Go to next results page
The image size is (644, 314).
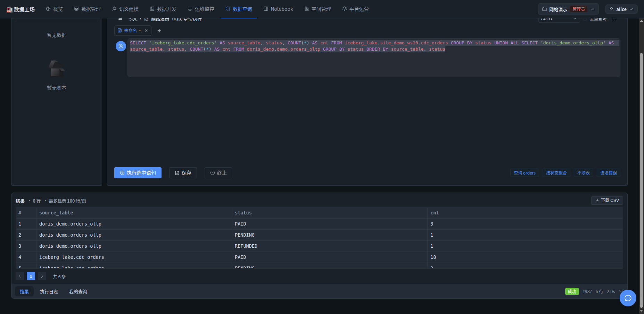pos(42,276)
